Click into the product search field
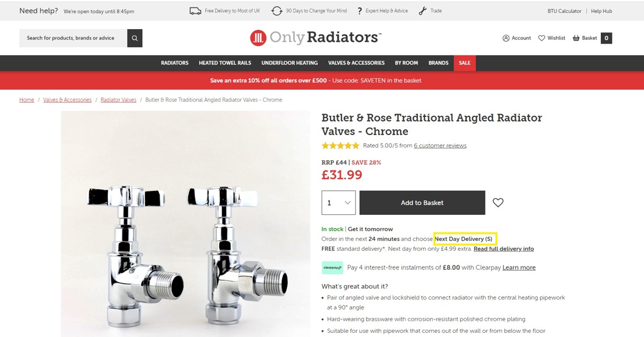The image size is (644, 337). point(73,38)
